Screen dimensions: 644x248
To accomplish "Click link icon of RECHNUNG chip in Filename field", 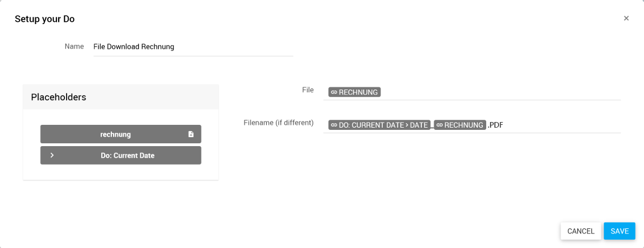I will 439,125.
